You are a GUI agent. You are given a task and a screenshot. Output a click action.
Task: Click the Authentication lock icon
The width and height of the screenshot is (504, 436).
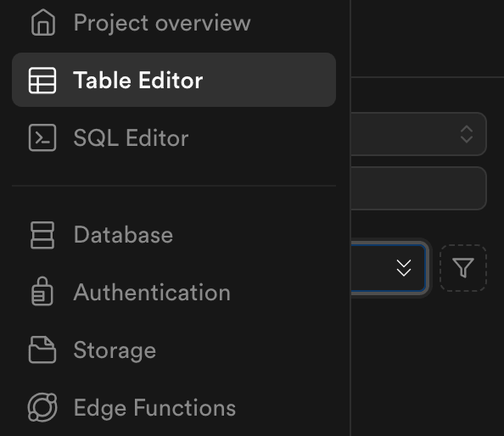pyautogui.click(x=42, y=292)
